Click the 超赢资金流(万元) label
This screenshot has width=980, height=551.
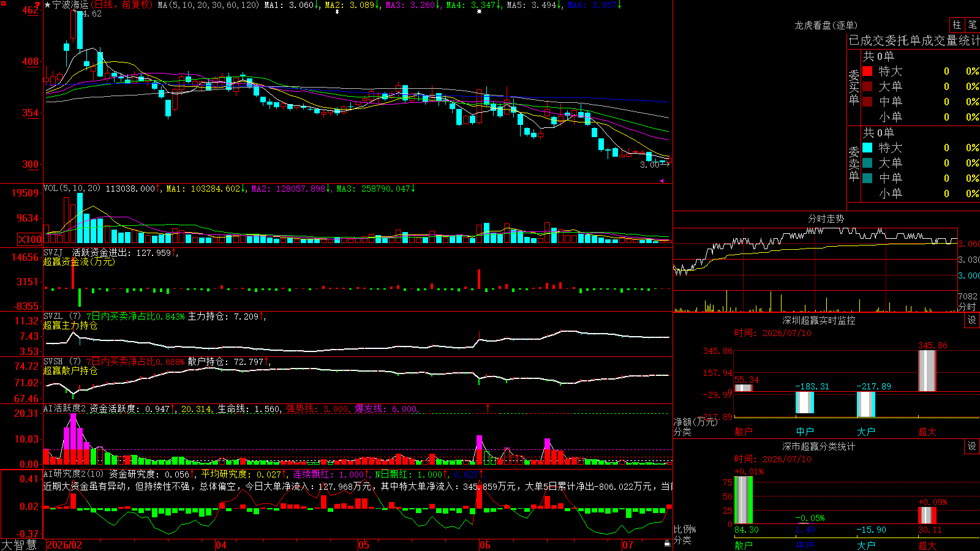(79, 262)
